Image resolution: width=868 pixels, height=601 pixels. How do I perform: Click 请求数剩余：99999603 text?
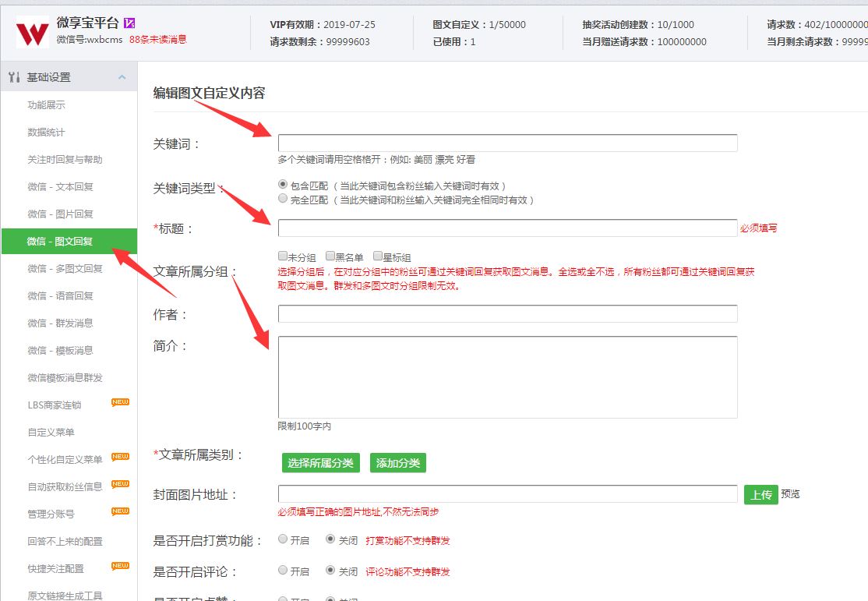320,41
